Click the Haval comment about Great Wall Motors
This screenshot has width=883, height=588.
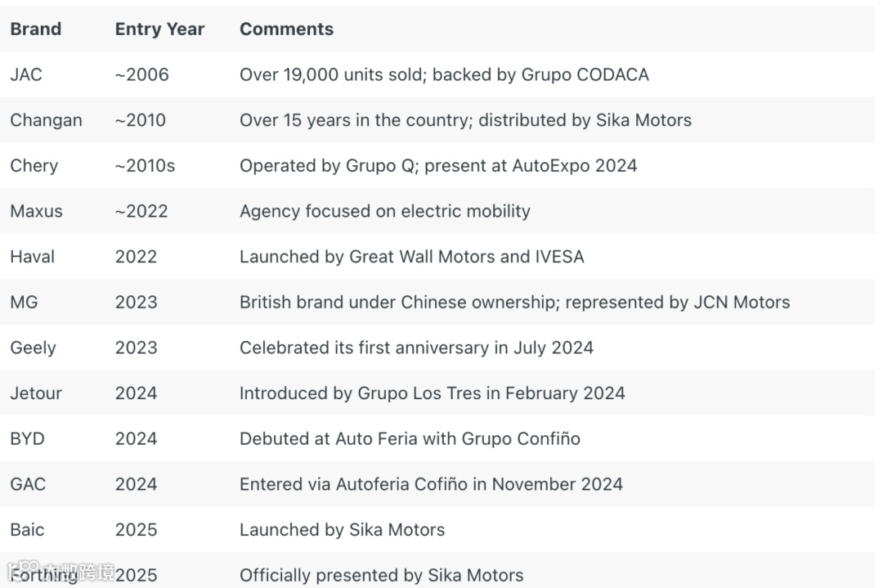(x=411, y=257)
